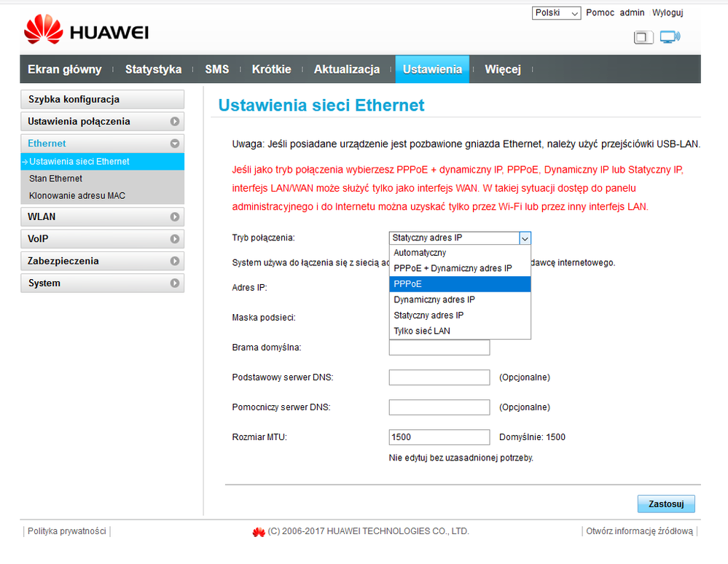Click the Rozmiar MTU input field
The image size is (728, 564).
439,436
